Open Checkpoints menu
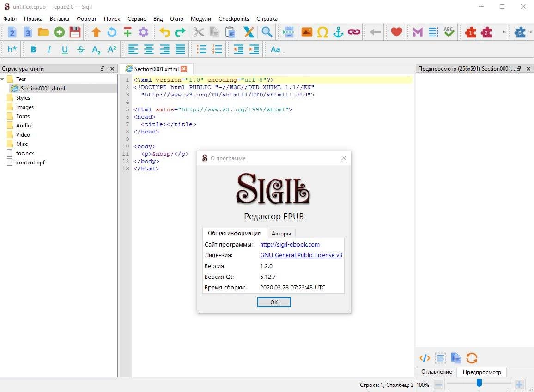Viewport: 534px width, 392px height. pyautogui.click(x=234, y=19)
